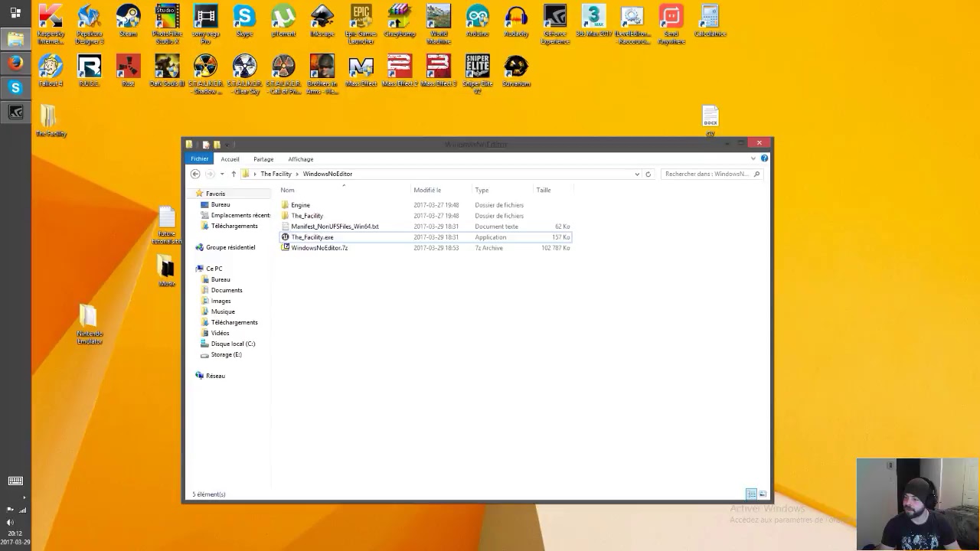Open the Fichier ribbon tab
Viewport: 980px width, 551px height.
coord(199,159)
